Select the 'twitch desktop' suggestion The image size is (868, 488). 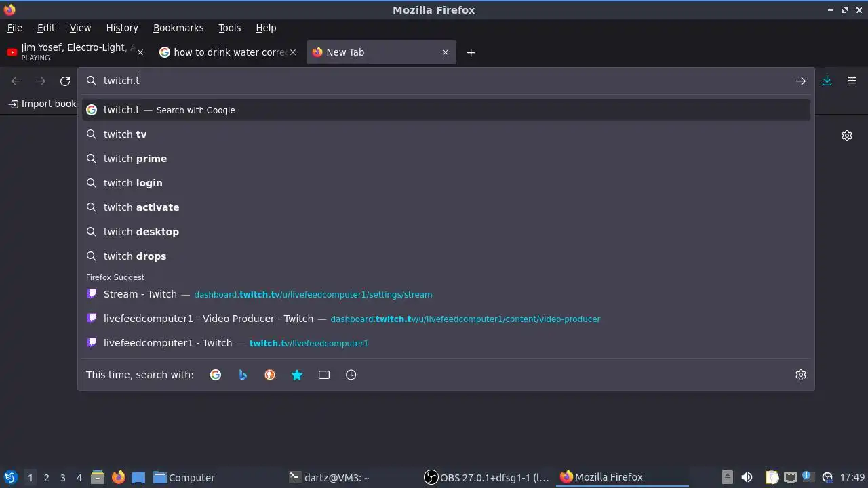pos(446,232)
